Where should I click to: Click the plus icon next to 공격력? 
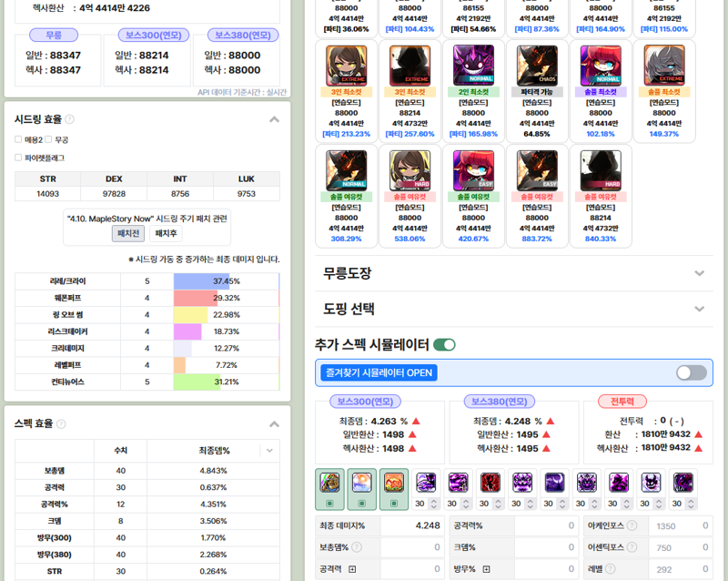click(x=352, y=569)
